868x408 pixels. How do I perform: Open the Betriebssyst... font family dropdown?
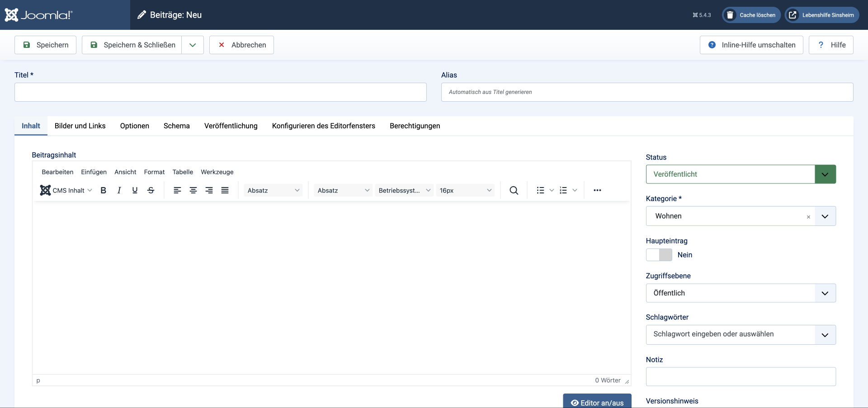point(404,190)
